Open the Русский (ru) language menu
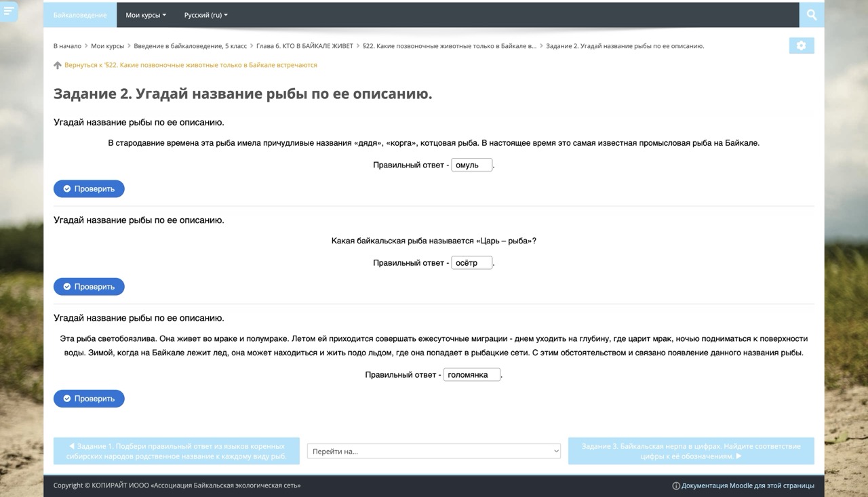 tap(205, 15)
